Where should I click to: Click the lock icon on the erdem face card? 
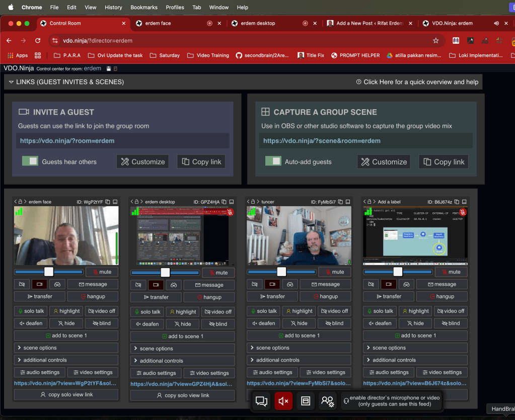pos(20,202)
